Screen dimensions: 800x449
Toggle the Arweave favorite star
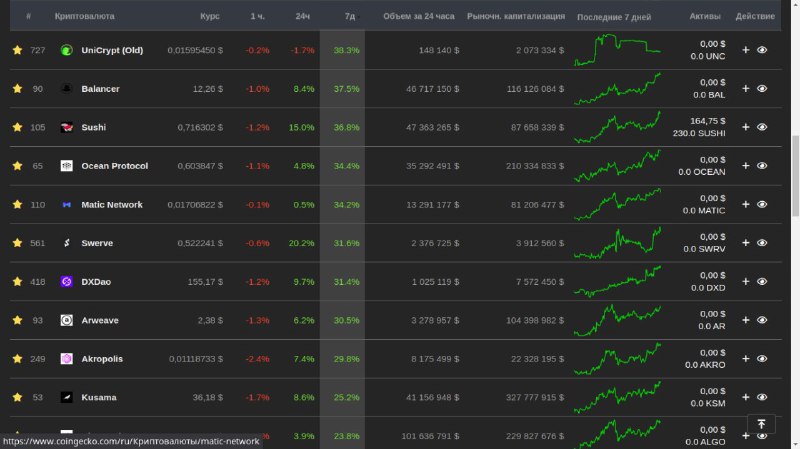pos(17,320)
